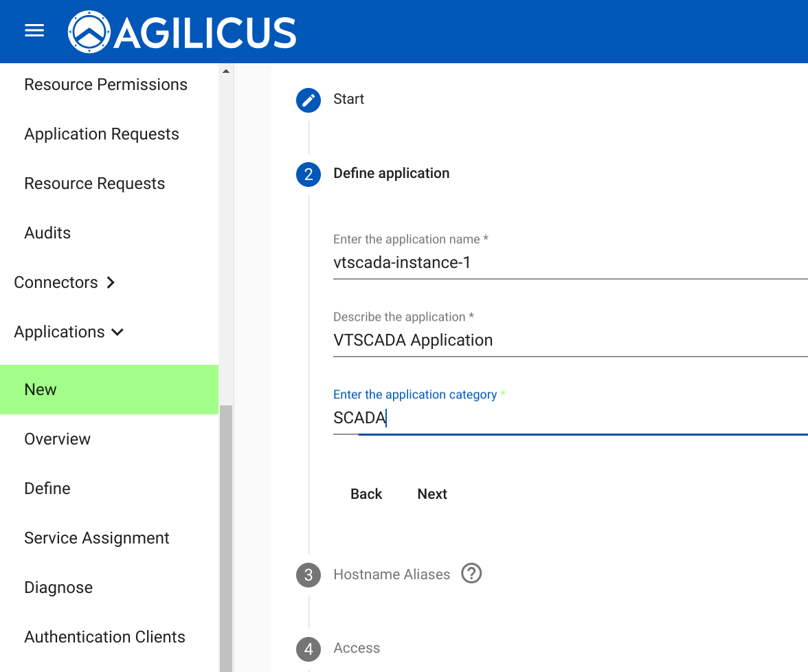Jump to step 3 Hostname Aliases
808x672 pixels.
click(391, 574)
